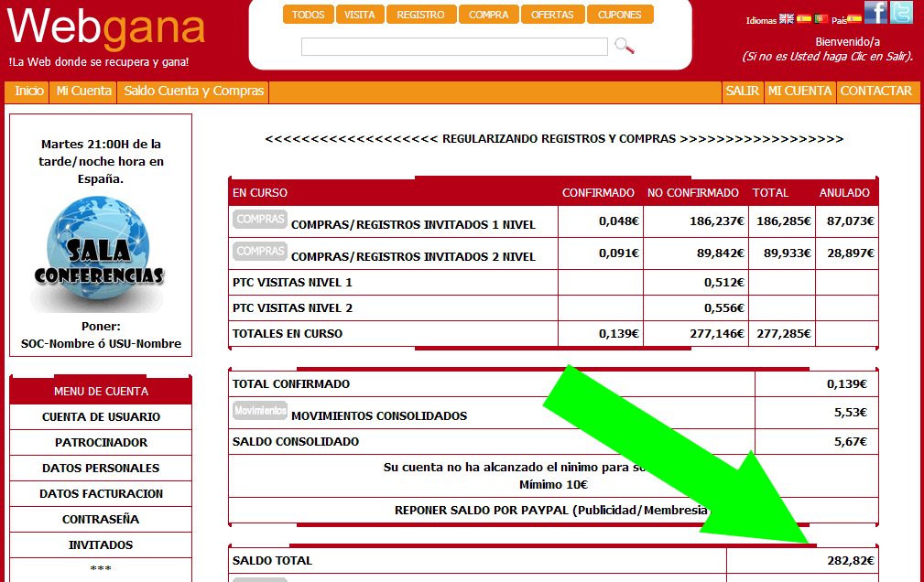Image resolution: width=924 pixels, height=582 pixels.
Task: Click the 0,048€ confirmado value
Action: pos(619,221)
